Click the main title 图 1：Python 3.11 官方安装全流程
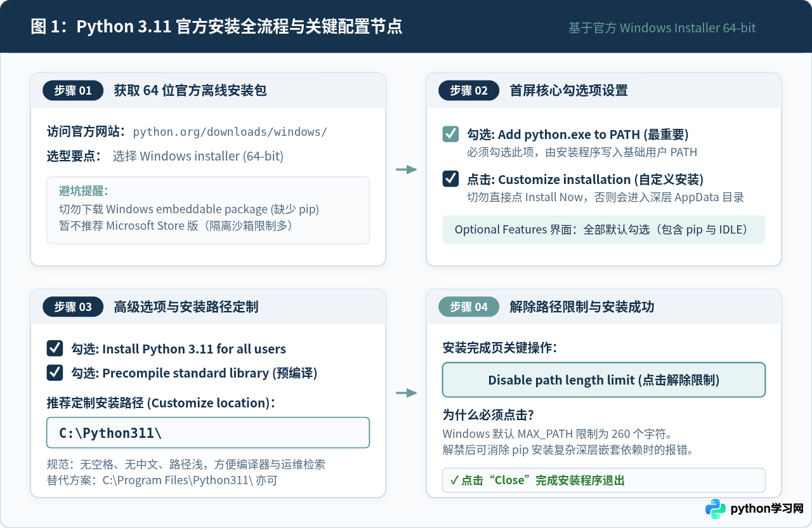 pos(216,27)
